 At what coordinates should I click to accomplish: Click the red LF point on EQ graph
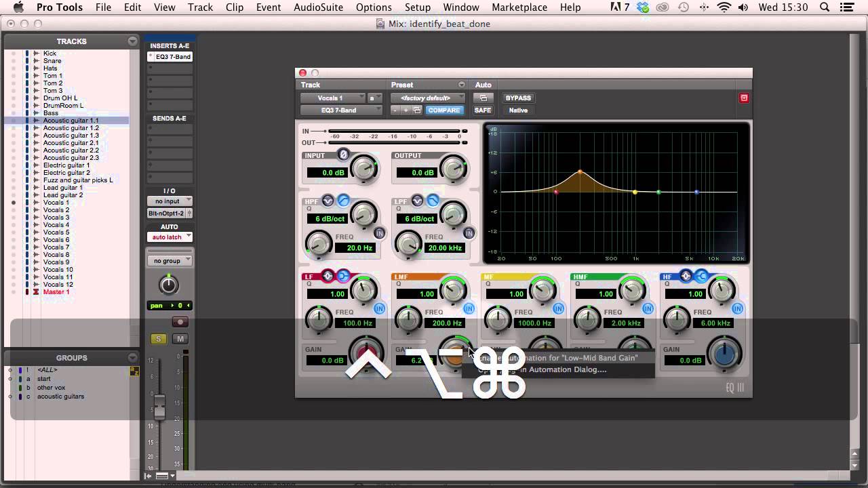pos(556,192)
